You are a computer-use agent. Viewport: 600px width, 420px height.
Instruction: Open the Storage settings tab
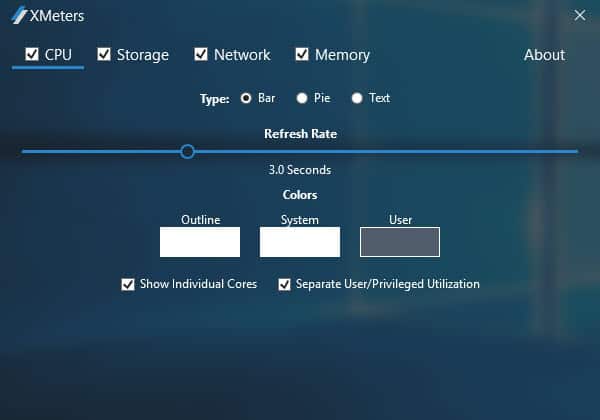point(142,55)
